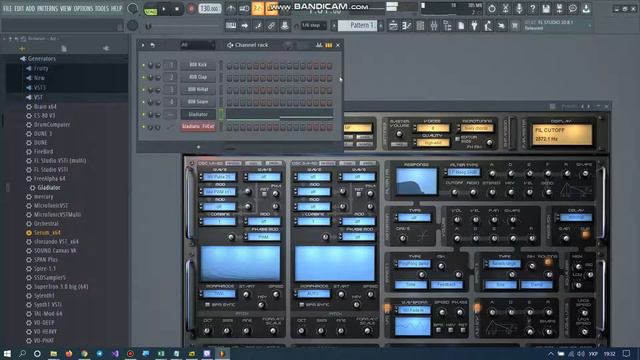This screenshot has width=640, height=360.
Task: Toggle the delay section on LED
Action: coord(586,234)
